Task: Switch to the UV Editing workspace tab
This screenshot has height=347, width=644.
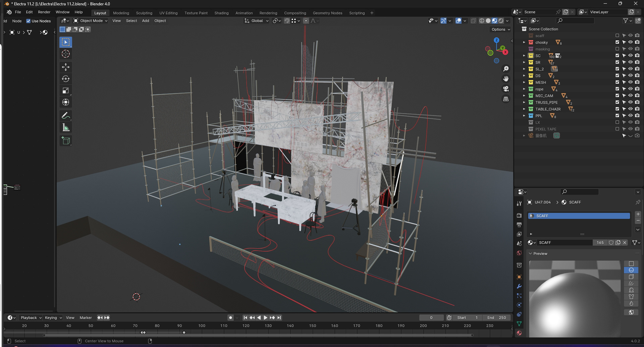Action: tap(168, 13)
